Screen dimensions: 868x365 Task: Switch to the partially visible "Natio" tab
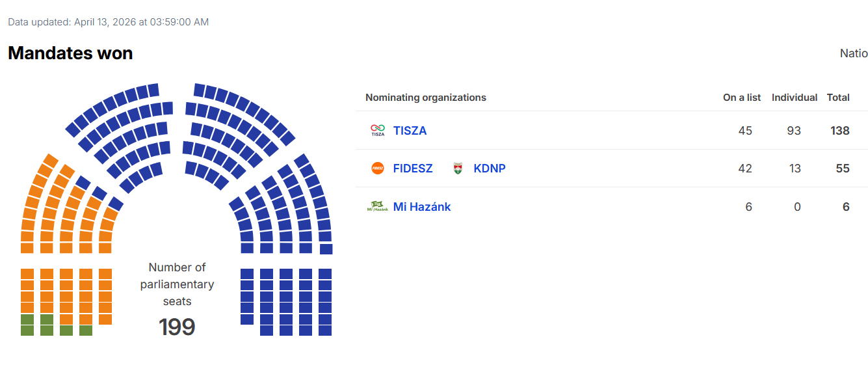(854, 53)
